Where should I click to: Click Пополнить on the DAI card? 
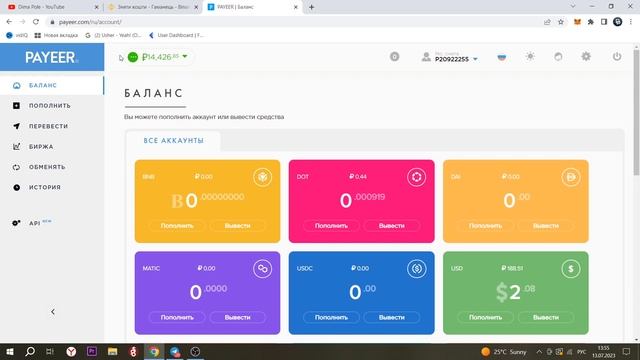[485, 226]
